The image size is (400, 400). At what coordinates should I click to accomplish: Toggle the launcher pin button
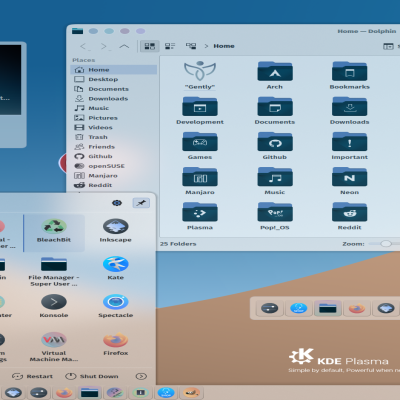[141, 203]
